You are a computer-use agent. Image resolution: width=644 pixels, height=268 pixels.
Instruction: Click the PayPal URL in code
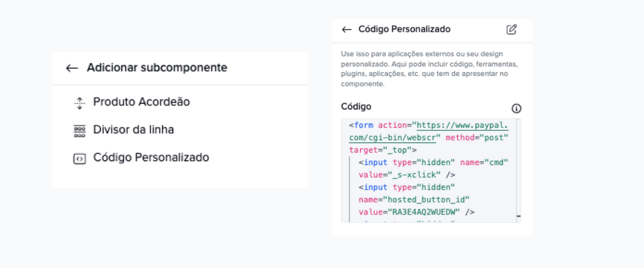coord(428,131)
